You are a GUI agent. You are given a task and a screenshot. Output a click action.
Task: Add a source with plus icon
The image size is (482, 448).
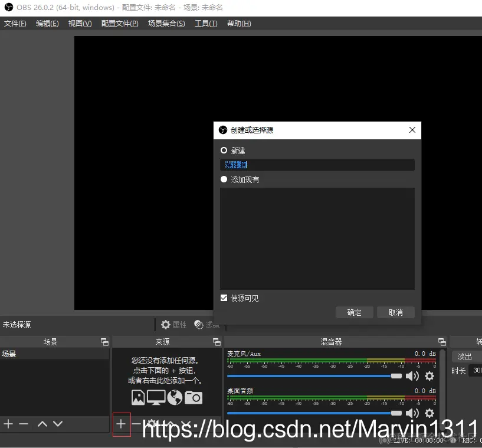122,424
